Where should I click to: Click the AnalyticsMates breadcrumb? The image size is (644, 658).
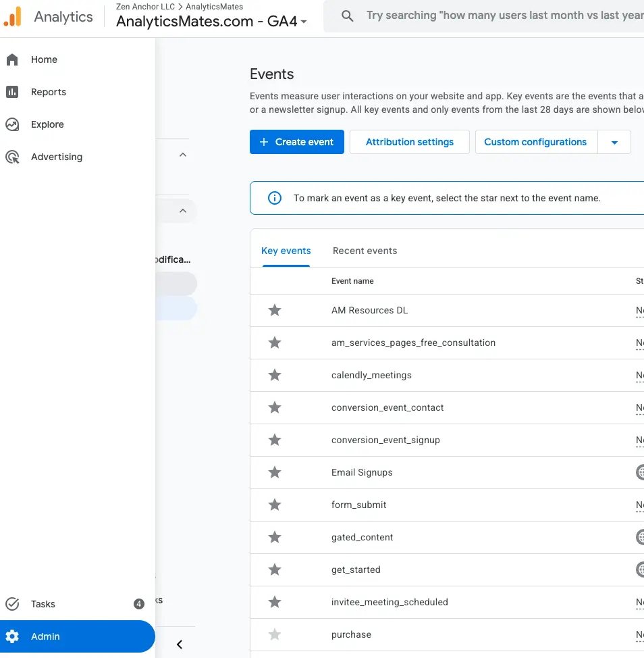pos(214,7)
